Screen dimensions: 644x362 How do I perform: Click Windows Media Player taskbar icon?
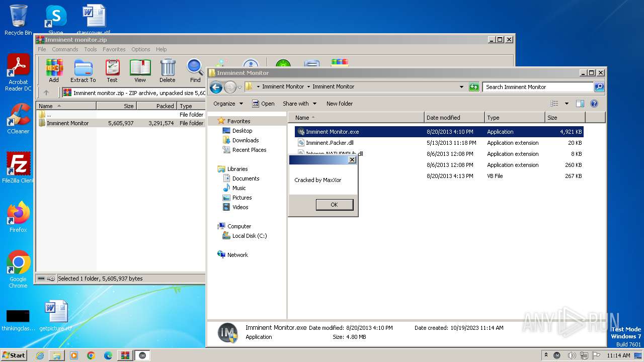[74, 355]
